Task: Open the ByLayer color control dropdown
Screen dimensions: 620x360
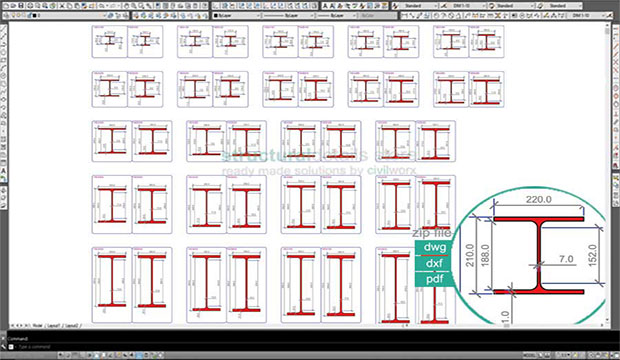Action: [x=237, y=15]
